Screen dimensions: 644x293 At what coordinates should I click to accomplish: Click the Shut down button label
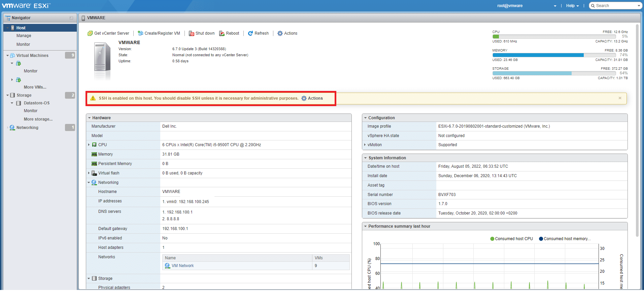[x=205, y=33]
